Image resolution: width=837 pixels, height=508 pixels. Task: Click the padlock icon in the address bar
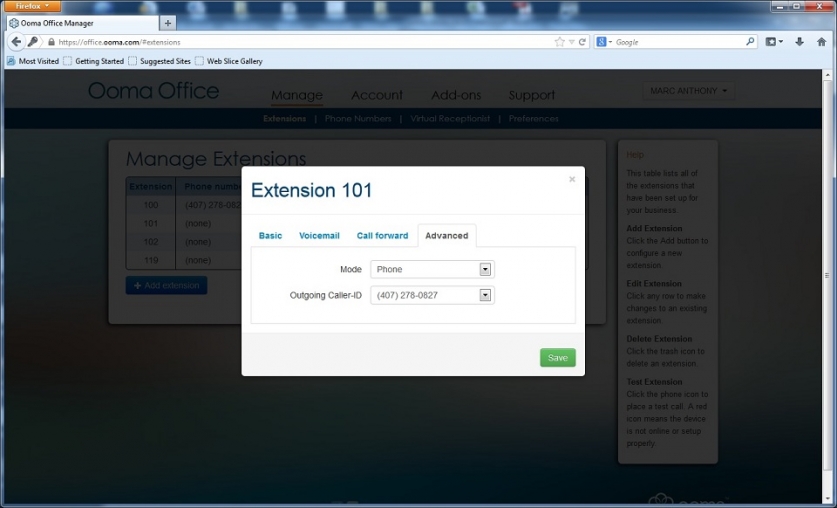click(51, 42)
